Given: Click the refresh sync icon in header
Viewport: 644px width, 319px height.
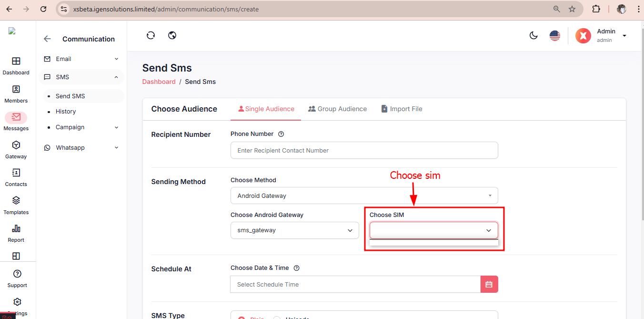Looking at the screenshot, I should tap(151, 35).
